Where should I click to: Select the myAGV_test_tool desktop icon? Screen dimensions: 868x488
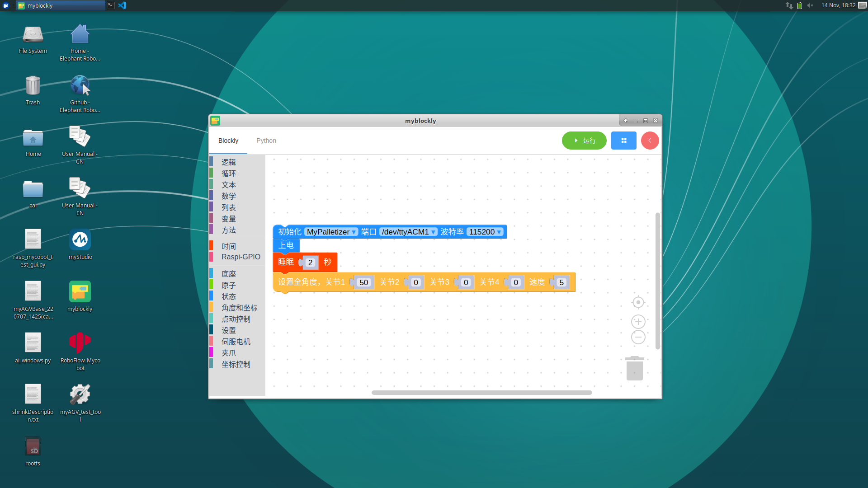tap(80, 403)
